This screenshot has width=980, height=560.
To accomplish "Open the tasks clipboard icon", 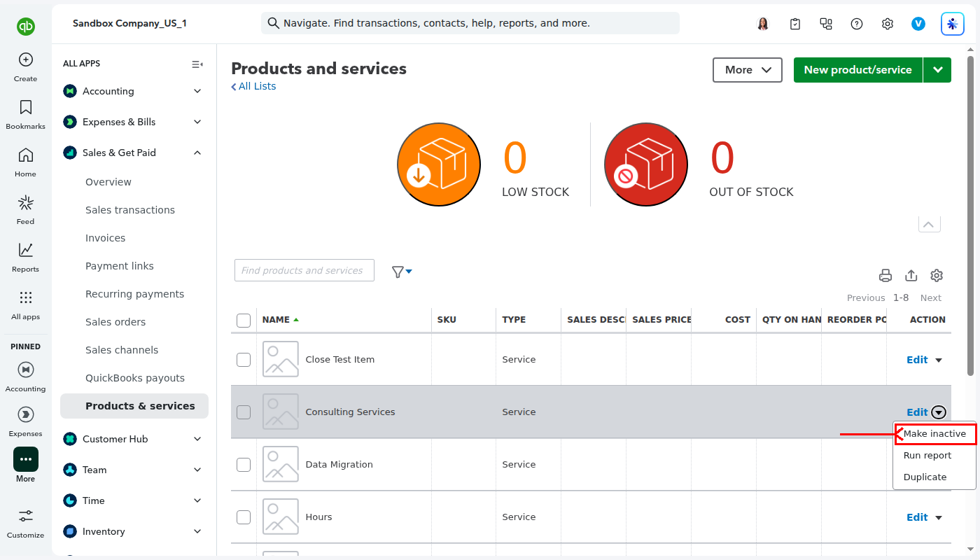I will [x=795, y=24].
